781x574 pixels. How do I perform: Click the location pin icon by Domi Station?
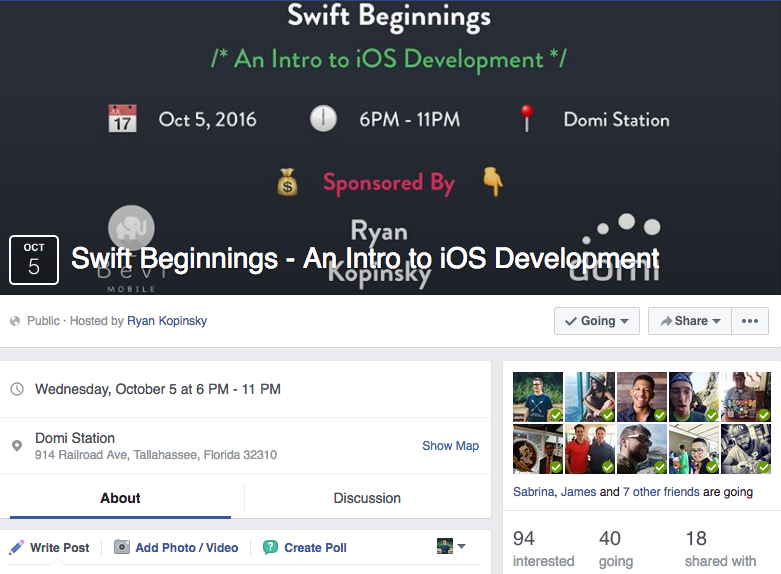(x=17, y=445)
